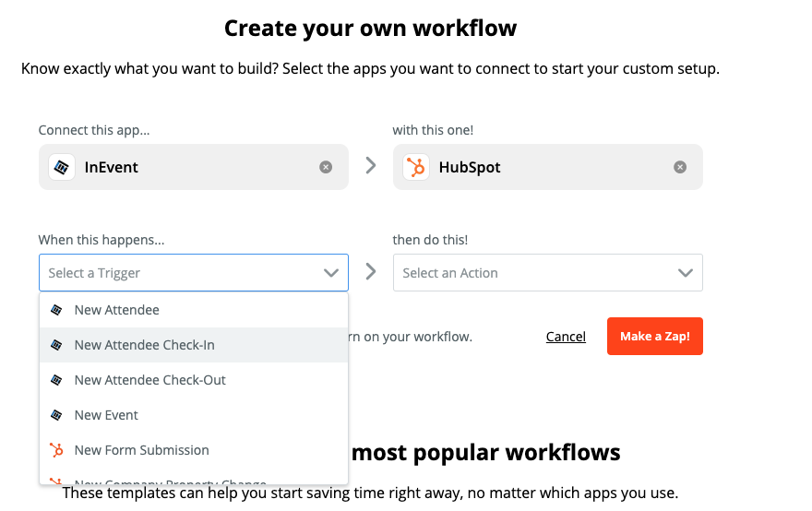This screenshot has width=812, height=511.
Task: Click the HubSpot app field
Action: point(548,167)
